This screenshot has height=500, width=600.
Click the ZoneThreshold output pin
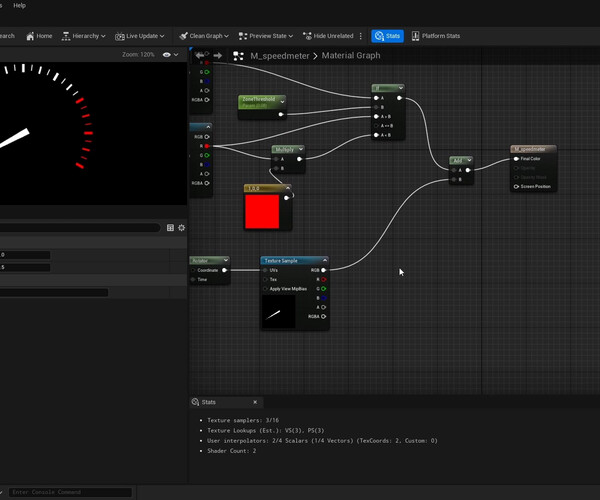point(281,114)
